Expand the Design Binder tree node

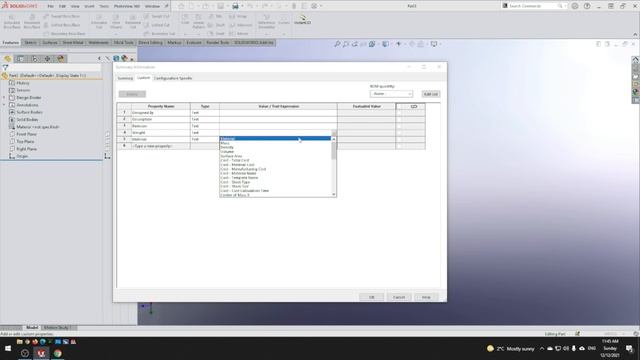point(4,98)
